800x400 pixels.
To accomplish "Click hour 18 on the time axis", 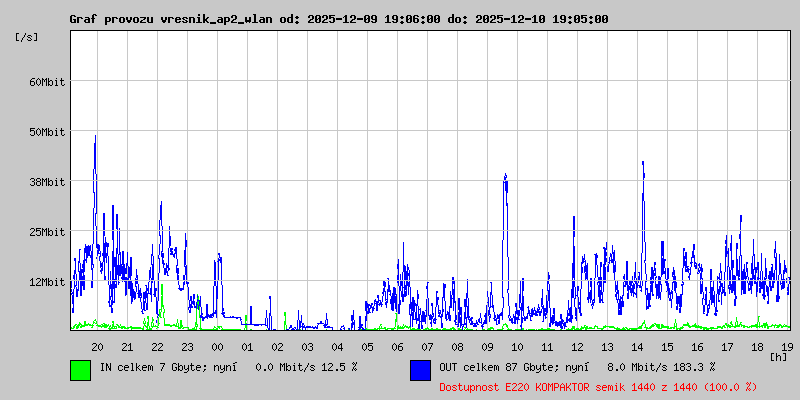I will click(758, 347).
